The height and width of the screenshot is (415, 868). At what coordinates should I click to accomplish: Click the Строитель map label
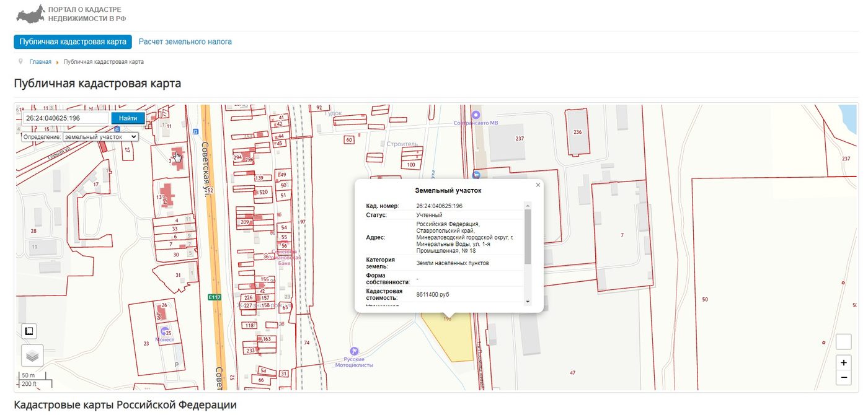[402, 144]
